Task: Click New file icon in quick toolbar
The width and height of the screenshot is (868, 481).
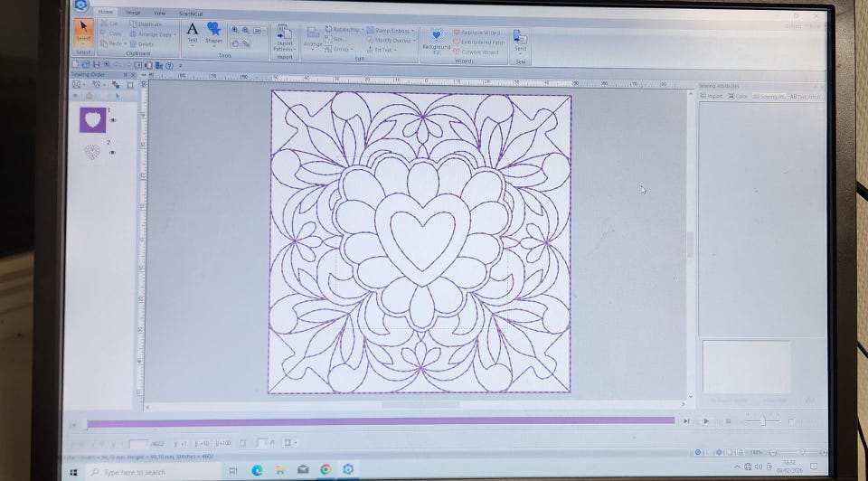Action: (x=75, y=65)
